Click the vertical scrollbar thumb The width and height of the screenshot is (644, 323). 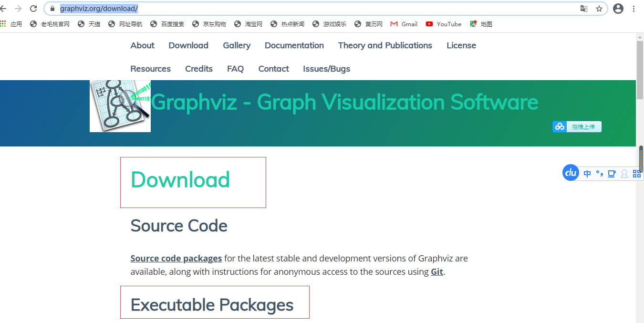point(640,69)
